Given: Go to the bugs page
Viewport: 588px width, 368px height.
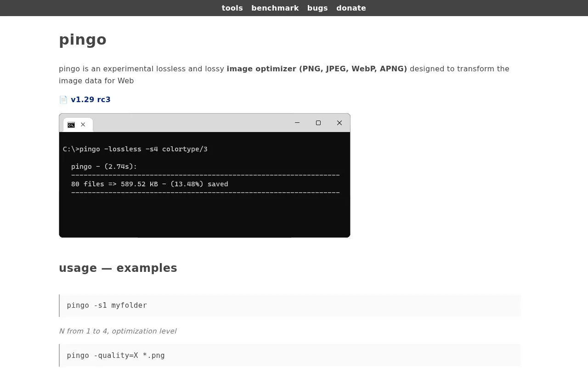Looking at the screenshot, I should tap(317, 8).
